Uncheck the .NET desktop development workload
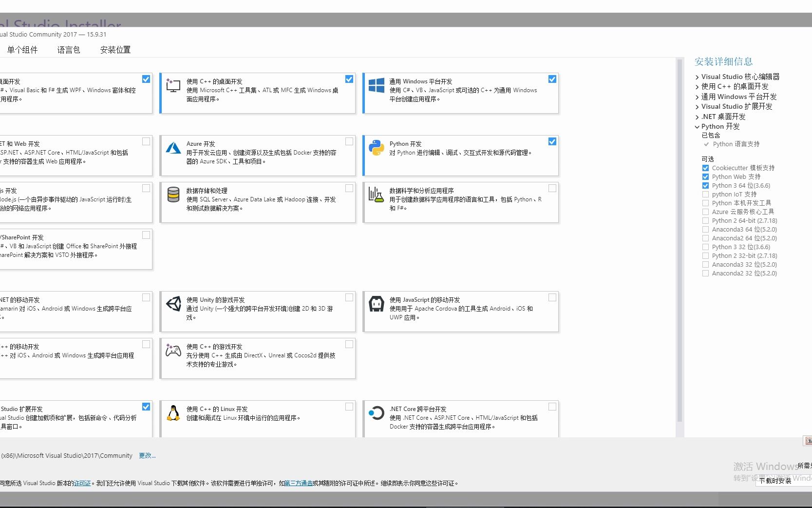 tap(146, 79)
